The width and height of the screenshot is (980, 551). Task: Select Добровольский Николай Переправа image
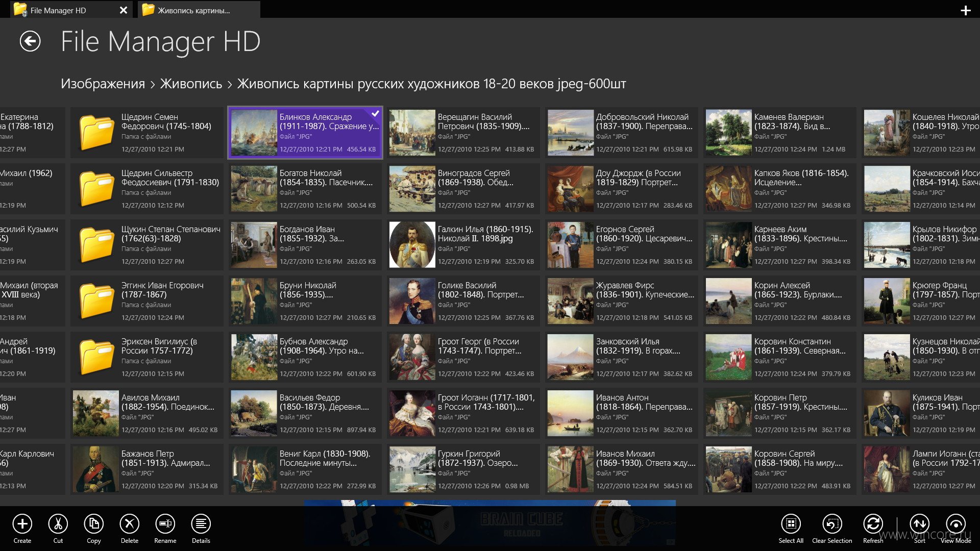pyautogui.click(x=622, y=133)
